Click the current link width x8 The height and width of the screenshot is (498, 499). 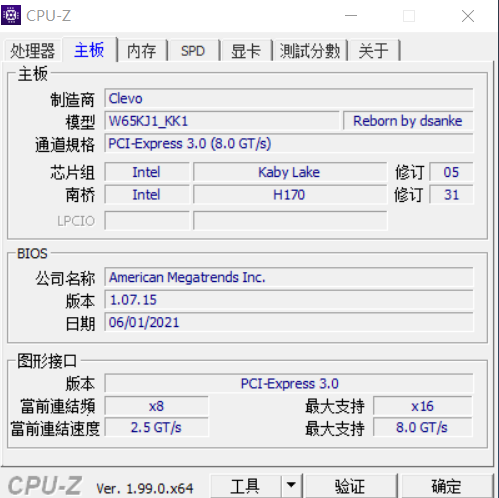(x=156, y=406)
